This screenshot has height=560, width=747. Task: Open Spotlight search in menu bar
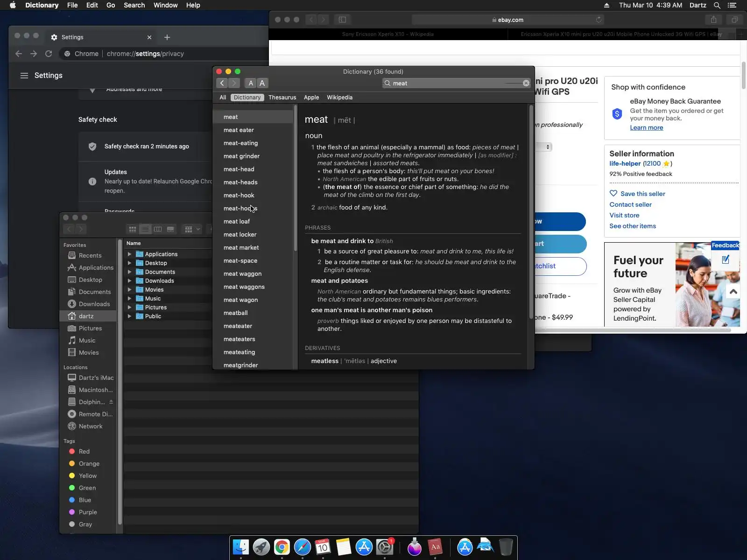[x=717, y=5]
